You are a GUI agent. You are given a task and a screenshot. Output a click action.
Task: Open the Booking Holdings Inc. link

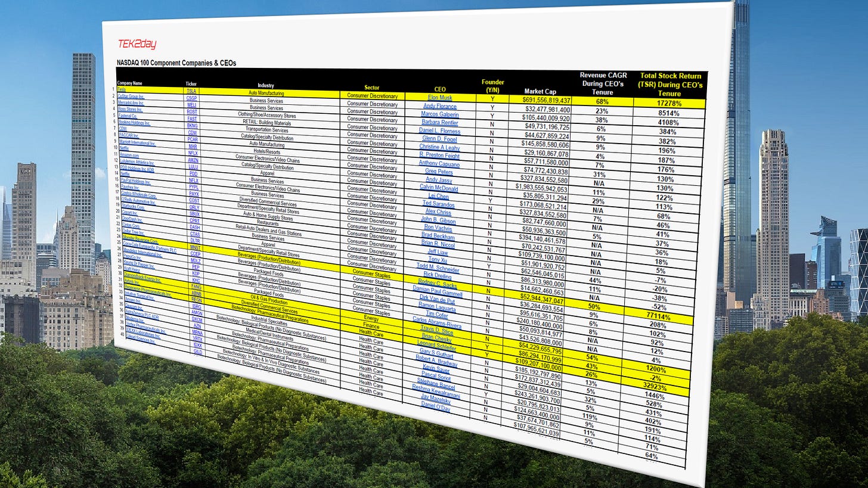click(x=134, y=123)
